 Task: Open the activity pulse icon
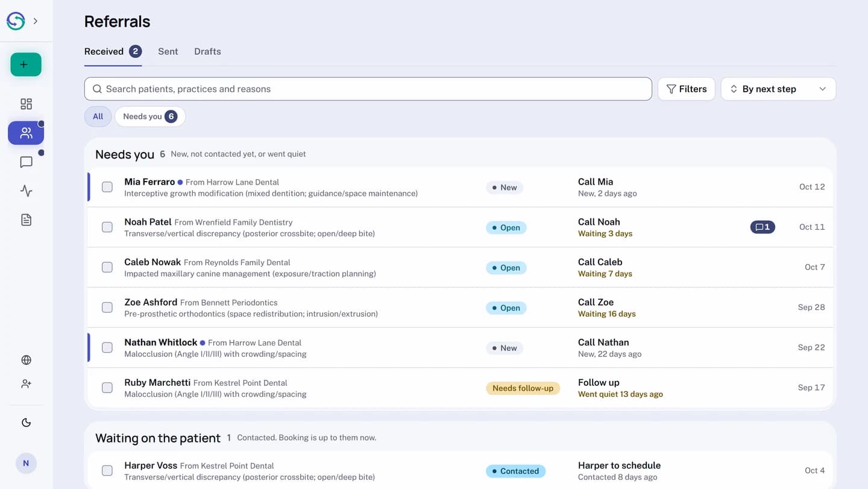click(26, 191)
